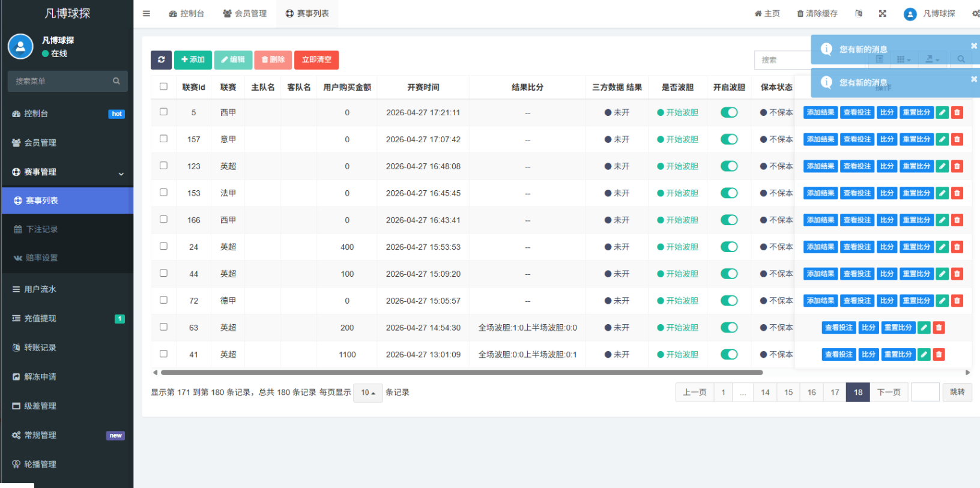Image resolution: width=980 pixels, height=488 pixels.
Task: Click green edit pencil for league Id 41
Action: pyautogui.click(x=924, y=355)
